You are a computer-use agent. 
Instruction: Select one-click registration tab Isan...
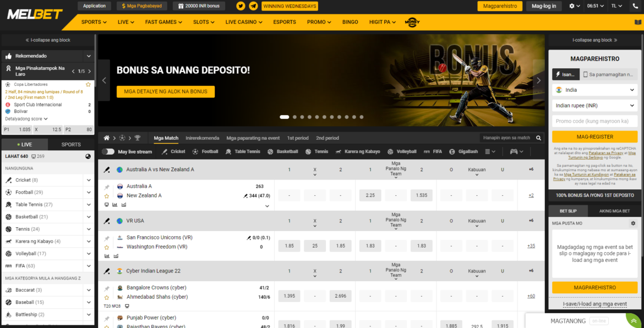tap(565, 74)
